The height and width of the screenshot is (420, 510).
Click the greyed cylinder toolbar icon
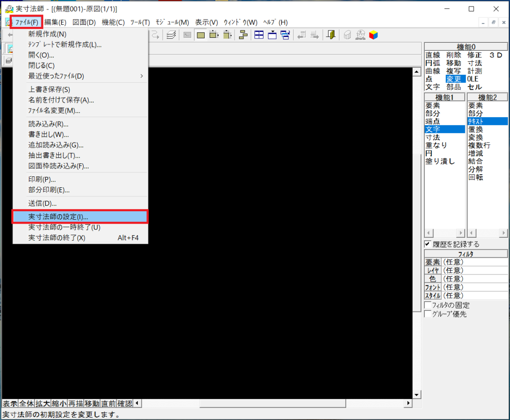point(347,35)
